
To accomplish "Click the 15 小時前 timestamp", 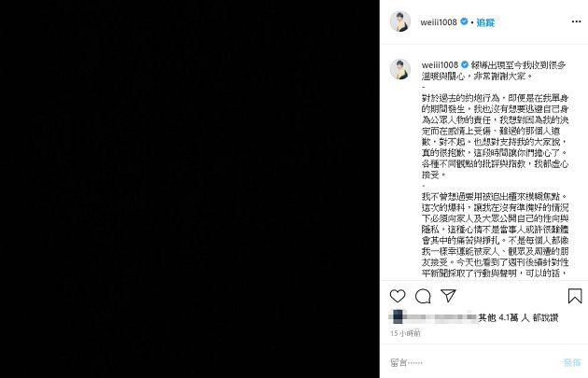I will 405,333.
